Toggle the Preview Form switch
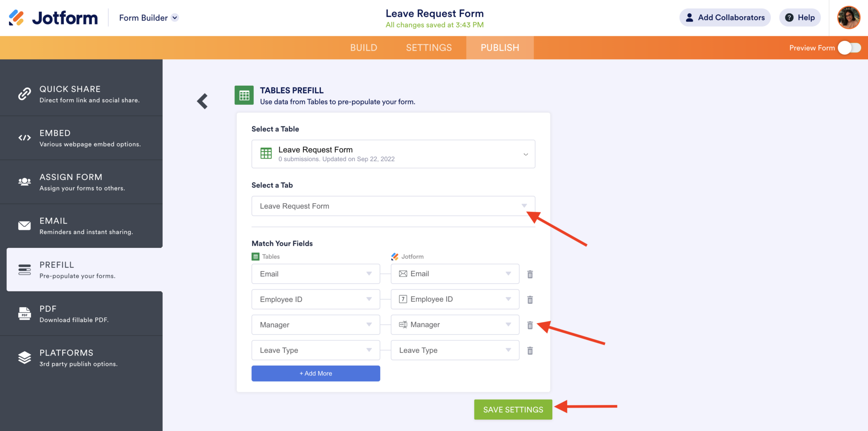The height and width of the screenshot is (431, 868). coord(849,48)
